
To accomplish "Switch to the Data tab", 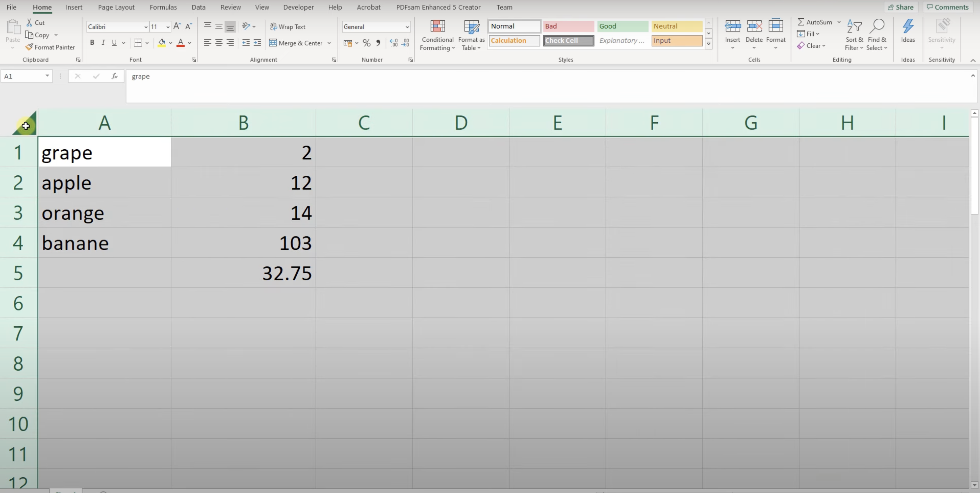I will (x=199, y=7).
